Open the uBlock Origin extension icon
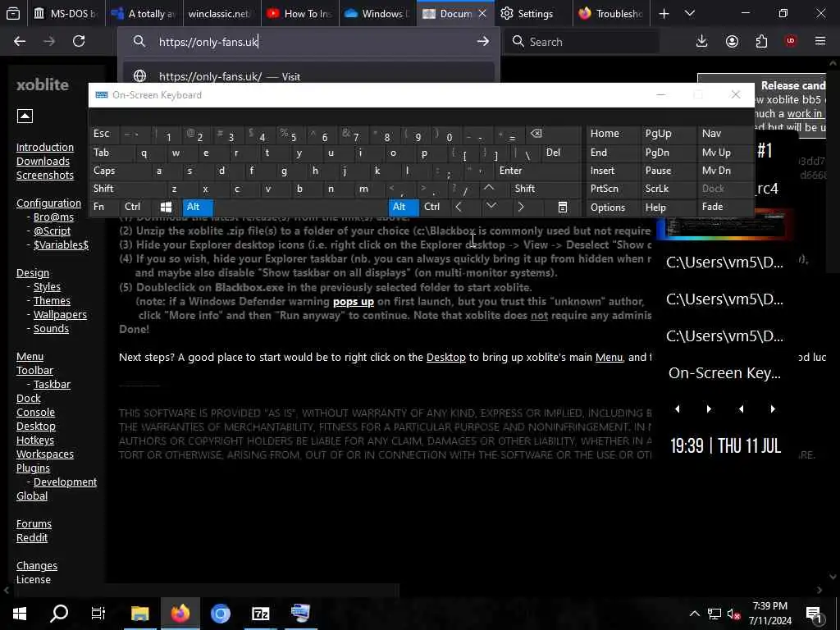 [791, 41]
